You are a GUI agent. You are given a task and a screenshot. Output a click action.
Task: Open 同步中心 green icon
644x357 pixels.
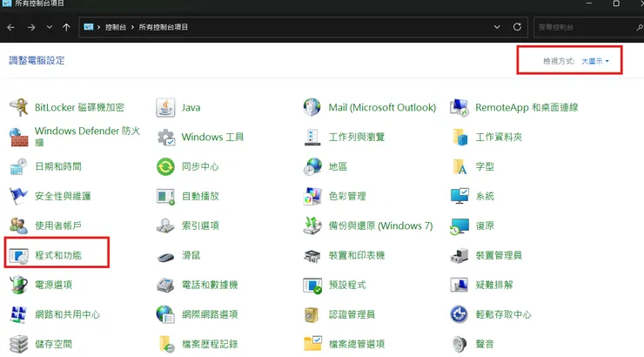(x=165, y=167)
